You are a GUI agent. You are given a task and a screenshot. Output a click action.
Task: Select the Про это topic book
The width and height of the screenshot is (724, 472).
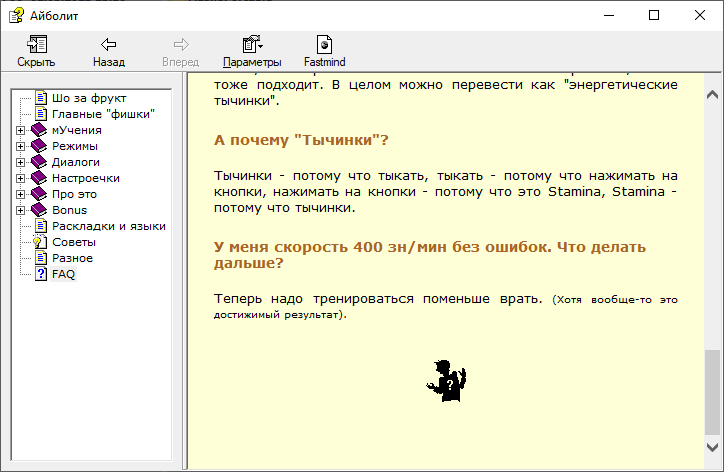(x=73, y=194)
